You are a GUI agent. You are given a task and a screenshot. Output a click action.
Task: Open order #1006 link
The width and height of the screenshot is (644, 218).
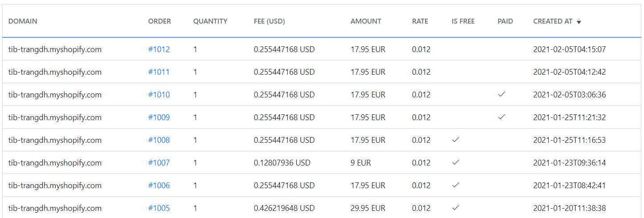[159, 186]
